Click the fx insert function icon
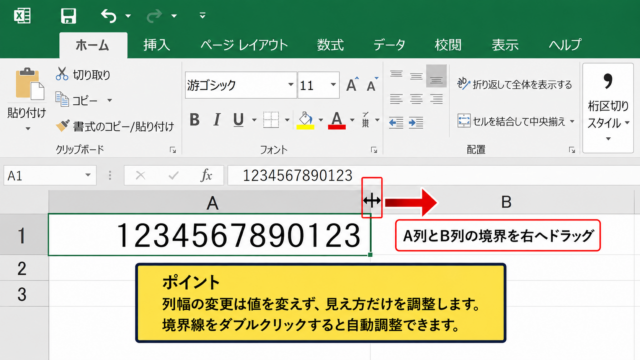The height and width of the screenshot is (360, 640). tap(206, 176)
